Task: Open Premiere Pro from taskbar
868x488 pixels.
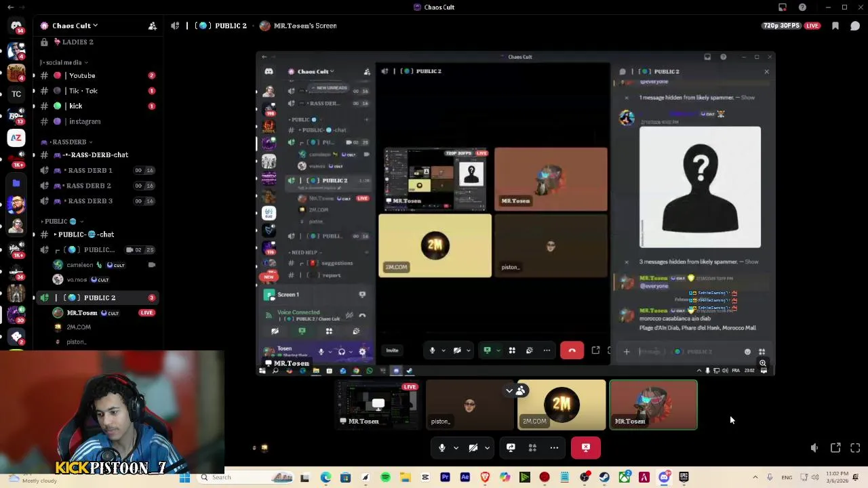Action: (445, 478)
